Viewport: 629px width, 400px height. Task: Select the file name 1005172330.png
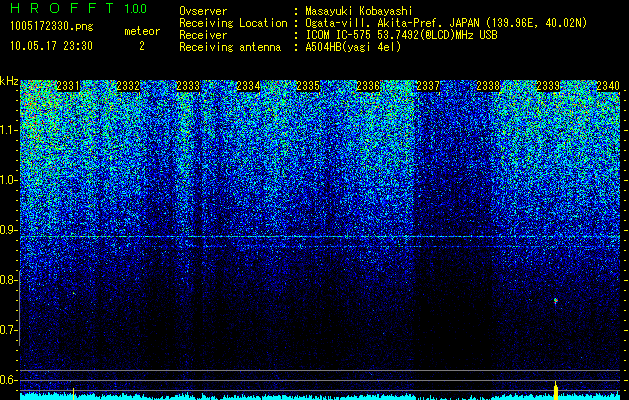point(52,27)
